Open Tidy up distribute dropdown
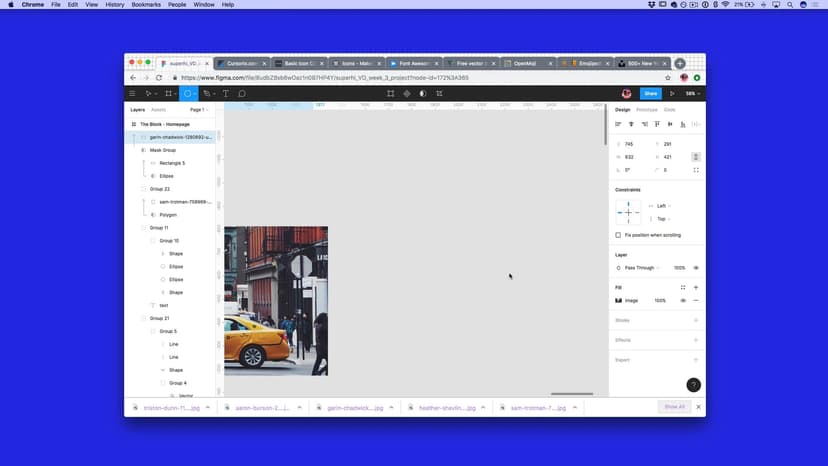This screenshot has height=466, width=828. pyautogui.click(x=697, y=124)
